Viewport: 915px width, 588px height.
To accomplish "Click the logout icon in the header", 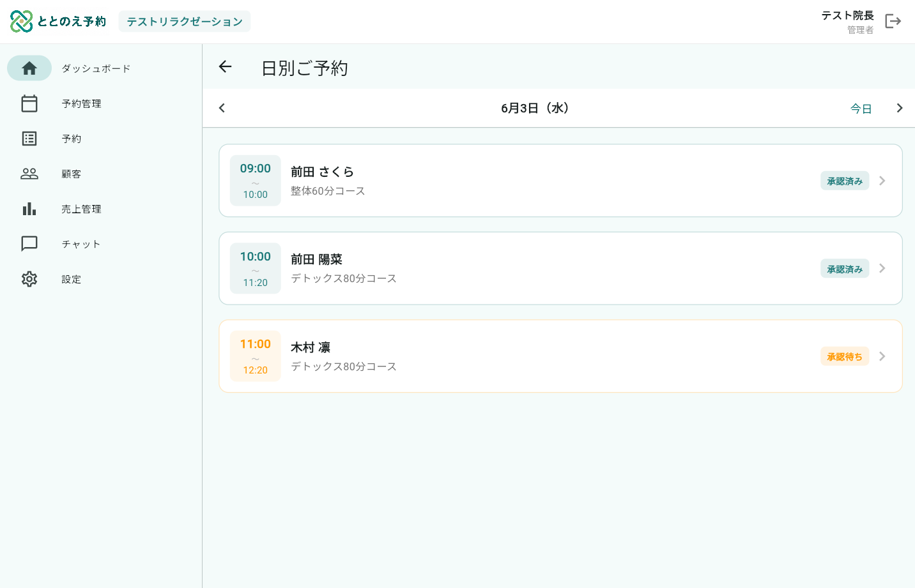I will coord(893,22).
